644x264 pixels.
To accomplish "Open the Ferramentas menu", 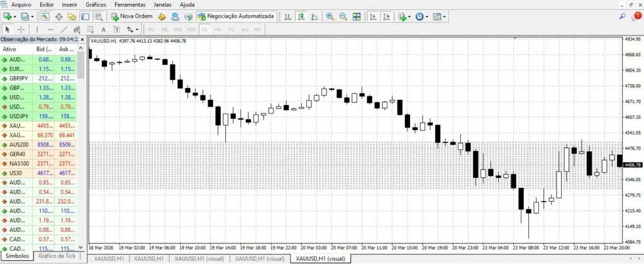I will point(130,4).
